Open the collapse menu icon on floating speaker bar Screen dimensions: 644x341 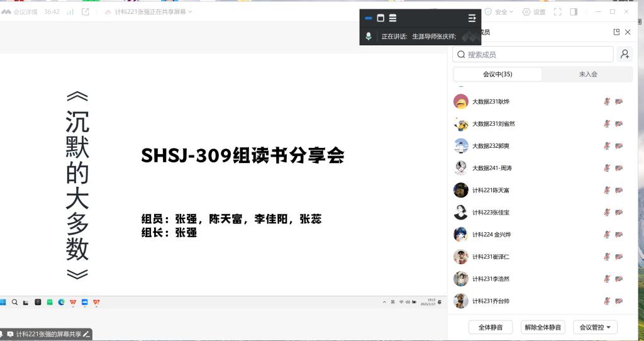pyautogui.click(x=472, y=18)
